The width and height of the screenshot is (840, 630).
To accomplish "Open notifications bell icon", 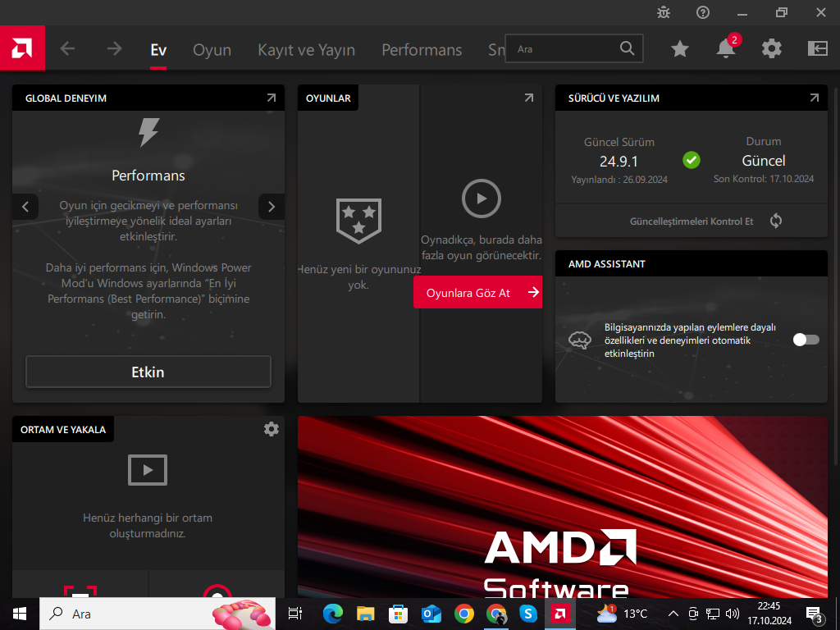I will (726, 48).
